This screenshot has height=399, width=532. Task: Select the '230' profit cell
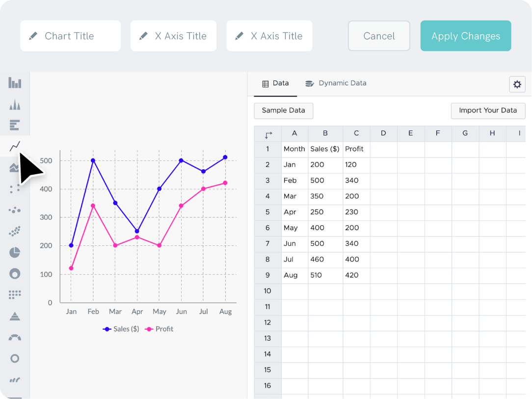coord(356,212)
